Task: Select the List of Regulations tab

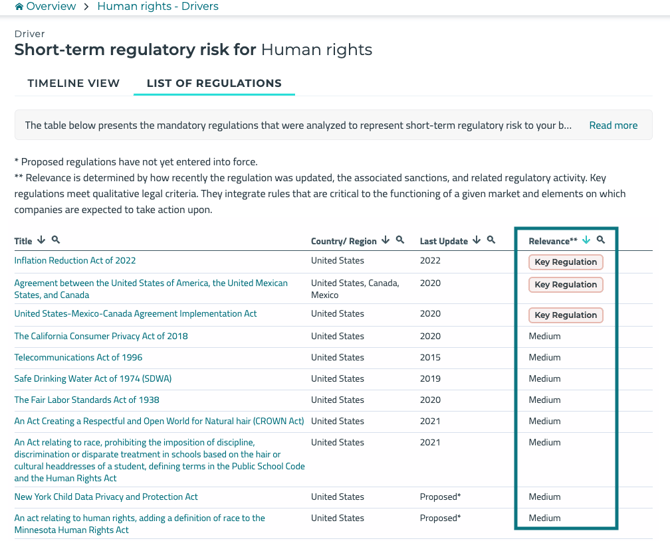Action: pyautogui.click(x=214, y=83)
